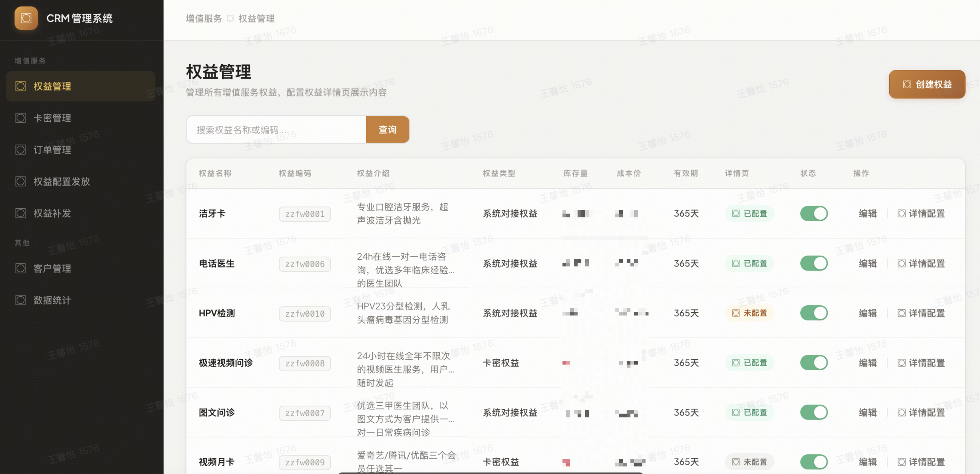Click the 卡密管理 sidebar icon

20,118
